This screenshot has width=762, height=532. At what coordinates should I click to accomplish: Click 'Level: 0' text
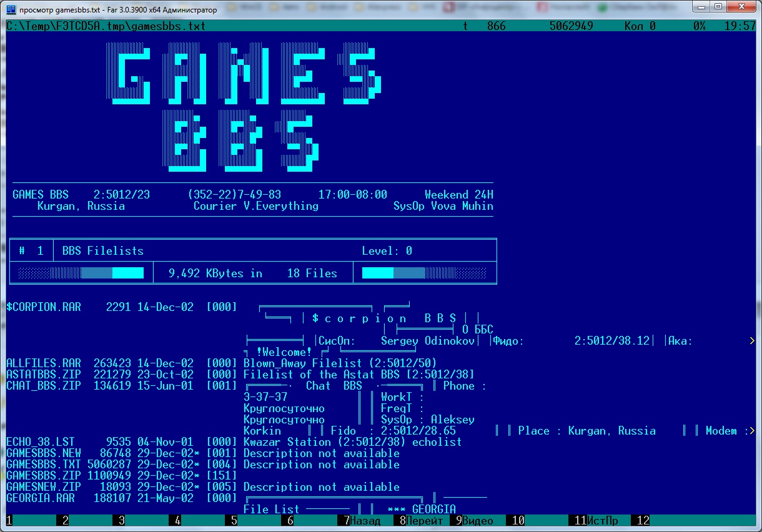coord(387,251)
